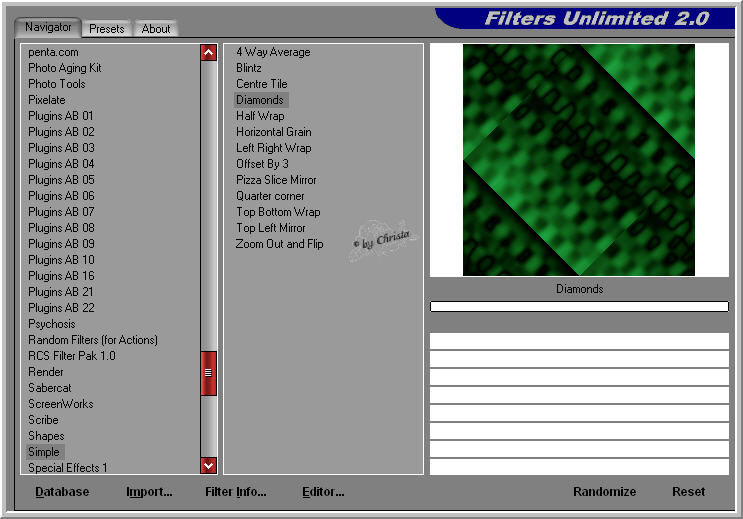Click the Reset button
Image resolution: width=743 pixels, height=519 pixels.
689,492
